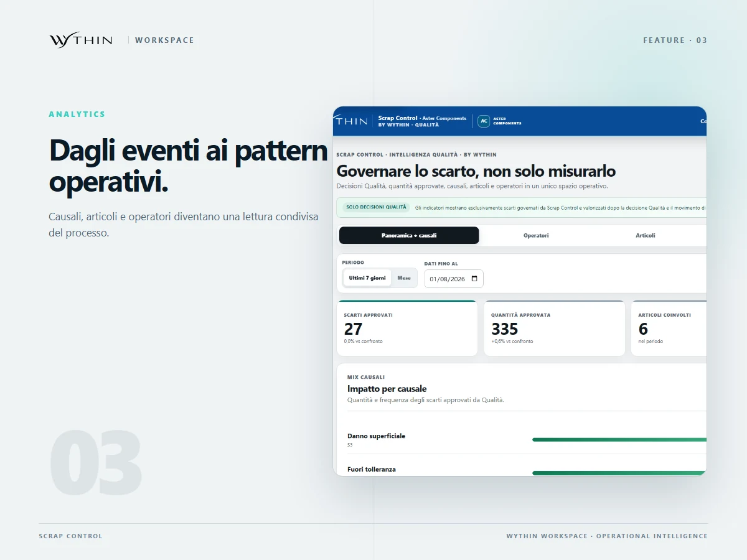Image resolution: width=747 pixels, height=560 pixels.
Task: Click the ANALYTICS section label
Action: pos(77,114)
